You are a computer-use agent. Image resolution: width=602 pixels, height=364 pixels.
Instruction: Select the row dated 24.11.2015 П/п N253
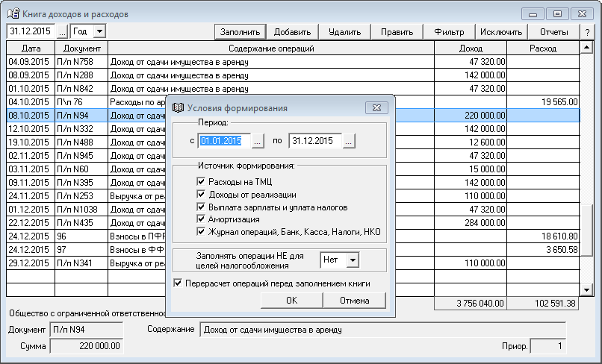coord(293,196)
